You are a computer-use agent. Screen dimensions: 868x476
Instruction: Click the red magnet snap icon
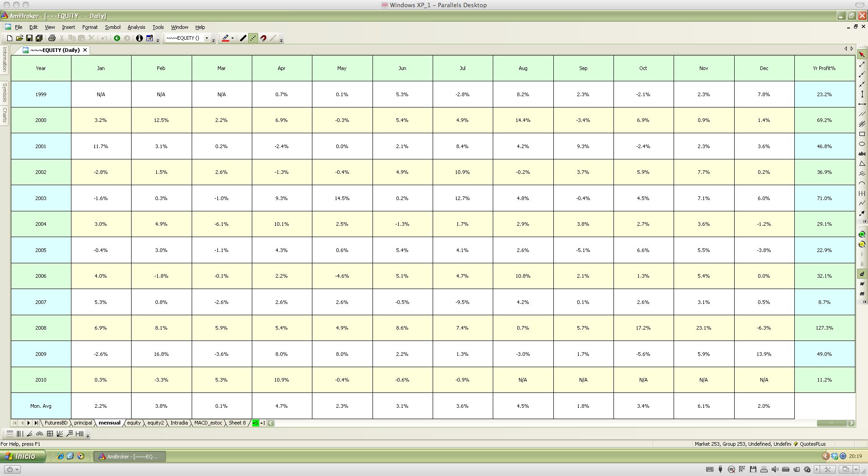pos(263,38)
